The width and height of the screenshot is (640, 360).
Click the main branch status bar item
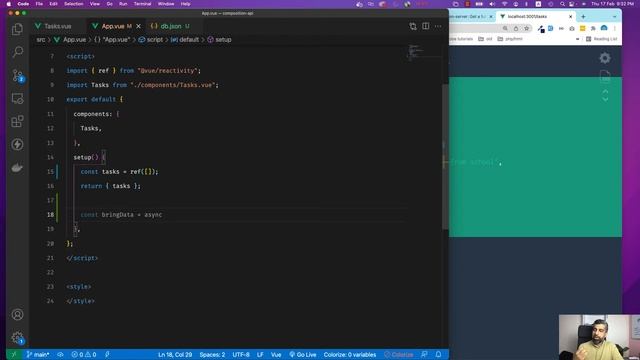38,354
